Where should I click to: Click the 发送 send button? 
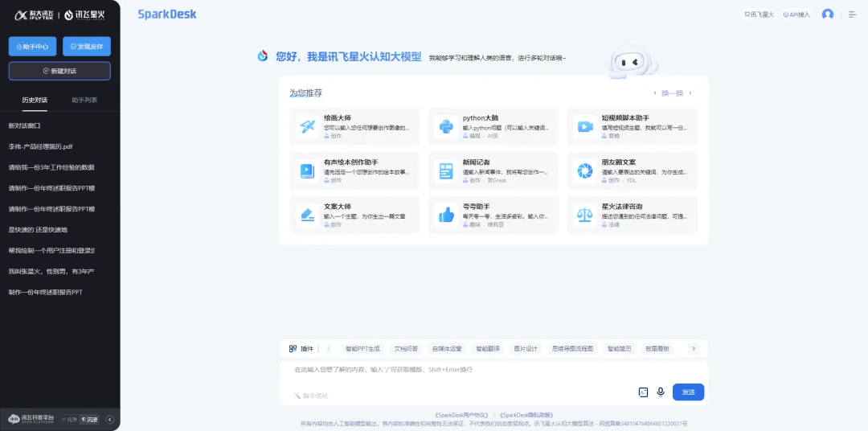tap(688, 392)
